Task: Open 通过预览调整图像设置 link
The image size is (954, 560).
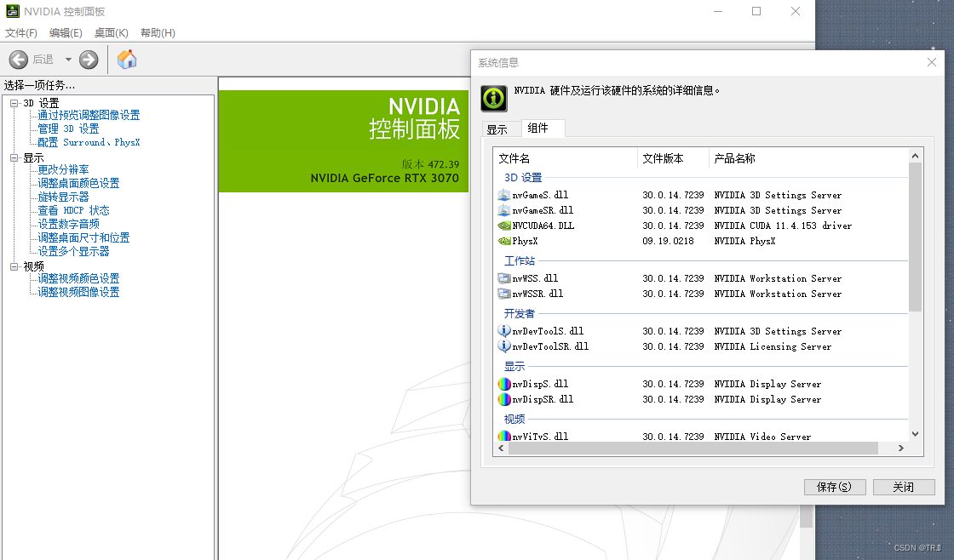Action: coord(89,115)
